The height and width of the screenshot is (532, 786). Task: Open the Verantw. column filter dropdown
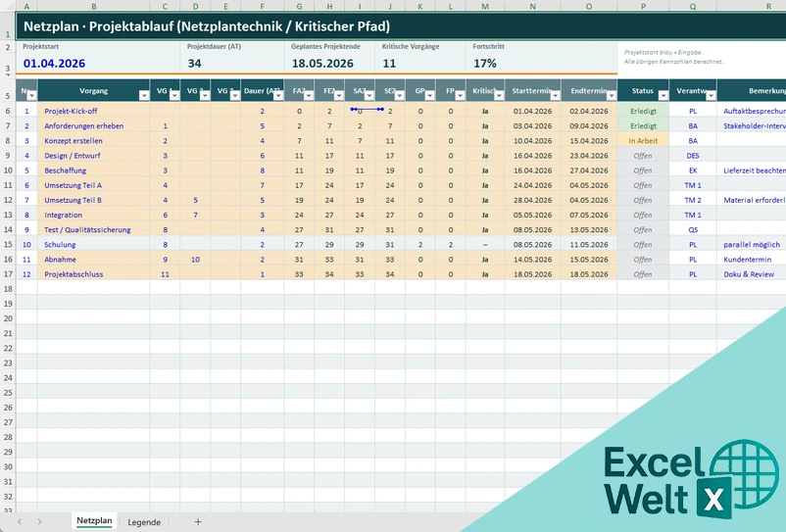[x=711, y=95]
